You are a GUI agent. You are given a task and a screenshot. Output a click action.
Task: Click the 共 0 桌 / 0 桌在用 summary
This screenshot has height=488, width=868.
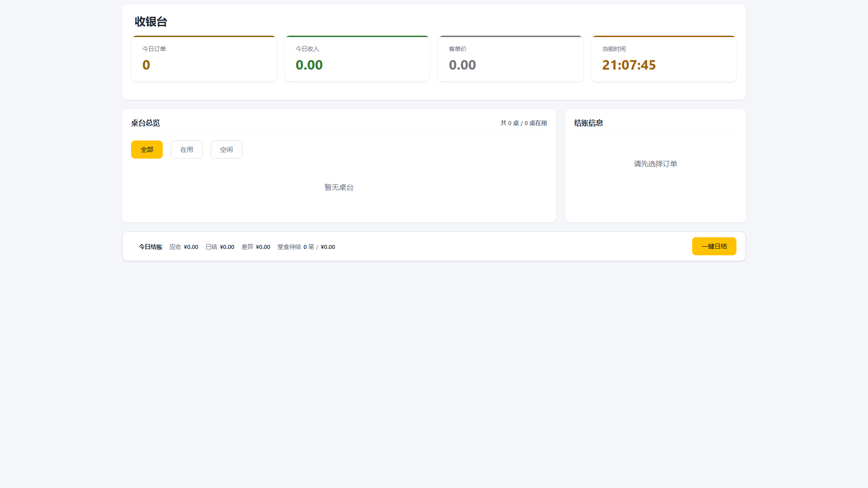tap(524, 123)
